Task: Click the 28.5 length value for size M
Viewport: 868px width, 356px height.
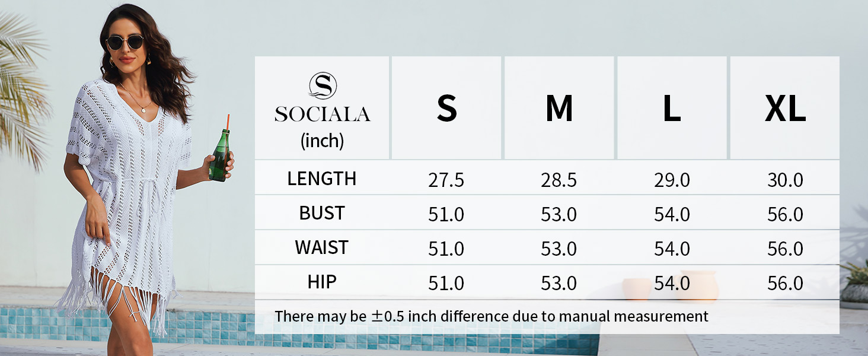Action: (x=559, y=180)
